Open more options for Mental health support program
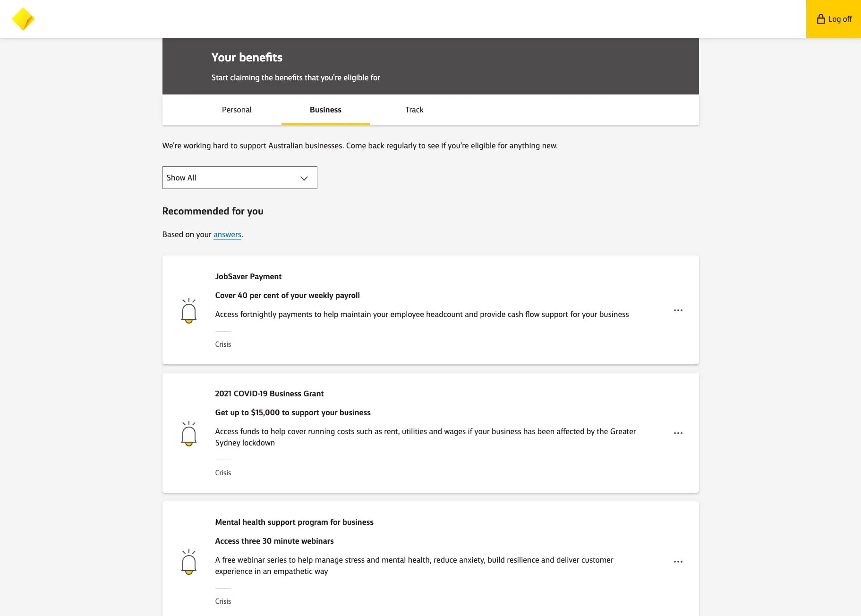 (x=678, y=562)
